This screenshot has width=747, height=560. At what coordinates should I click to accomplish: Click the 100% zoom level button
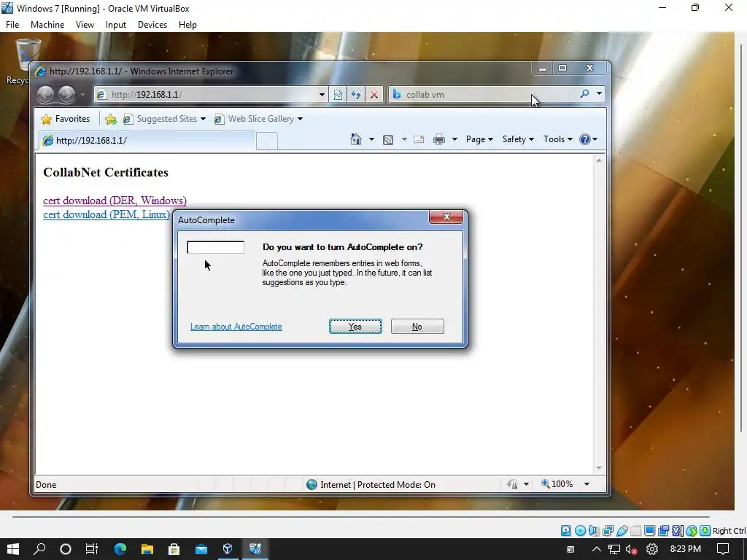pos(557,484)
